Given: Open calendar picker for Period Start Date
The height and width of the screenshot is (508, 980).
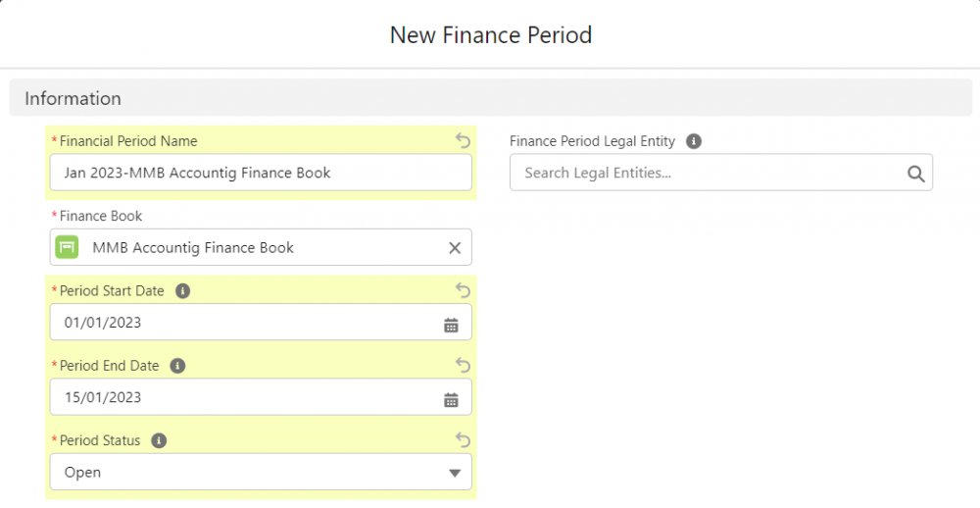Looking at the screenshot, I should point(451,325).
